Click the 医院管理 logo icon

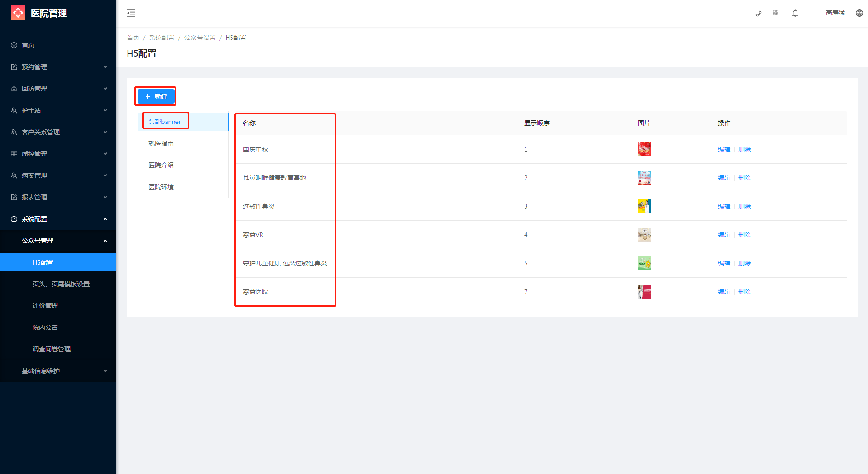click(x=18, y=13)
